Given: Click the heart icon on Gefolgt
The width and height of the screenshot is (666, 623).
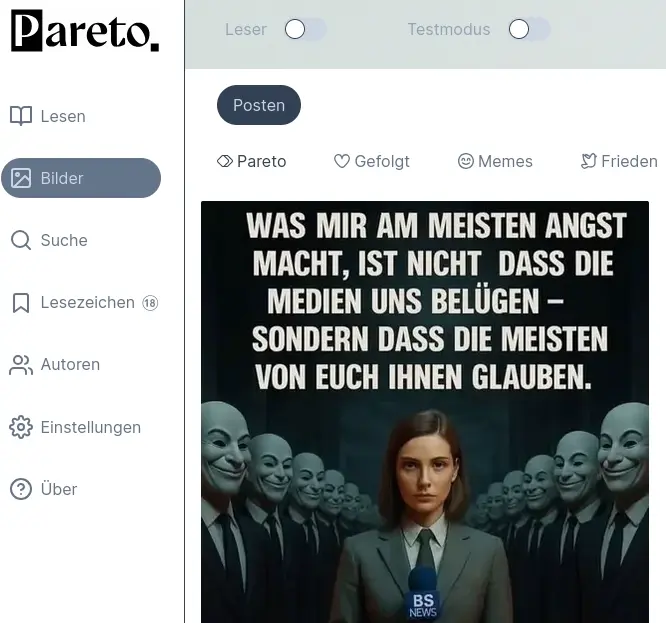Looking at the screenshot, I should 342,161.
